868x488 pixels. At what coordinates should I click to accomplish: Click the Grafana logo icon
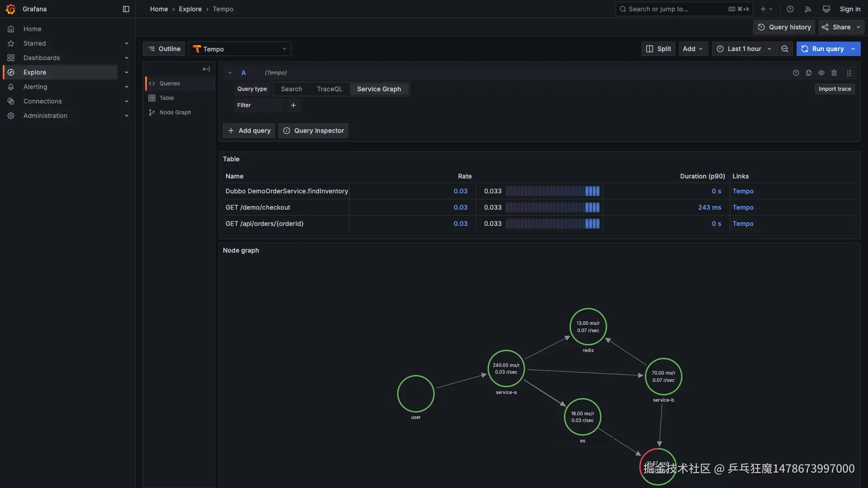tap(10, 9)
